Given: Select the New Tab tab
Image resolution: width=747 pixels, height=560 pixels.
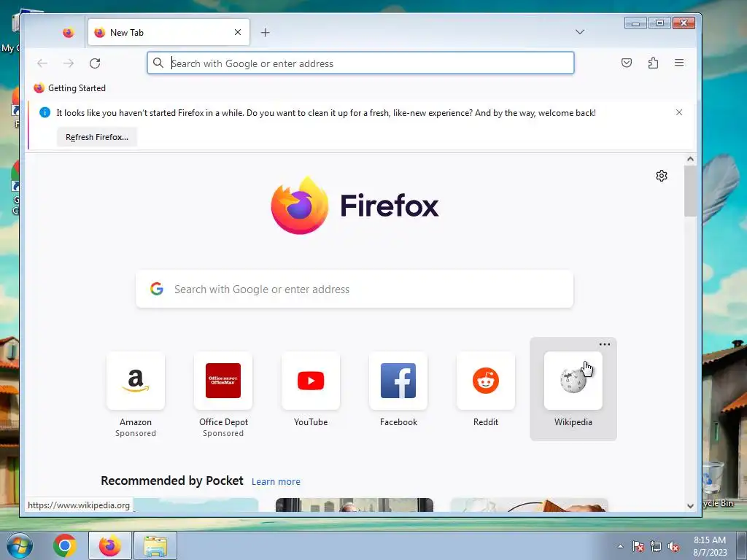Looking at the screenshot, I should [169, 32].
